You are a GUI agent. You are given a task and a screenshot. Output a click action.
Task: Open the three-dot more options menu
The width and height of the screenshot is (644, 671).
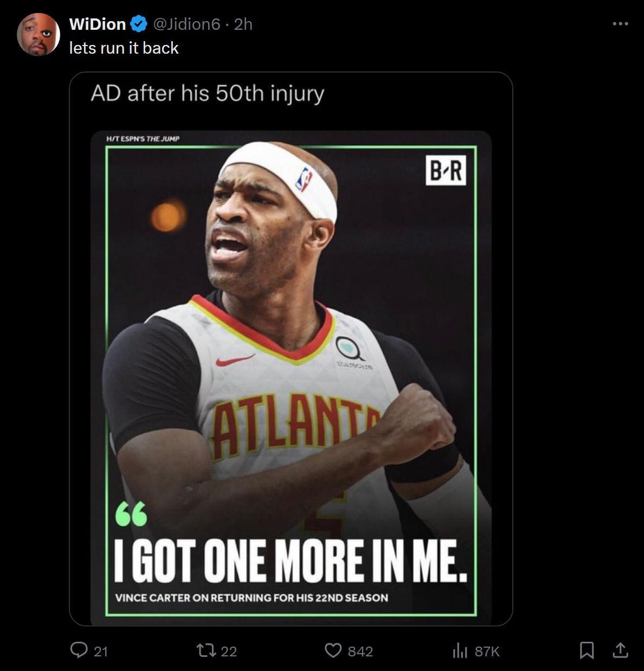point(620,24)
